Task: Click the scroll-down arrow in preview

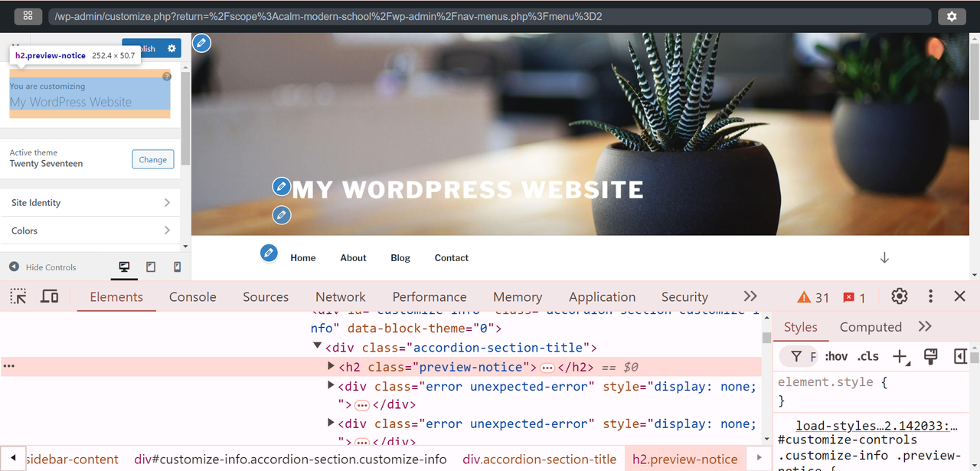Action: click(884, 258)
